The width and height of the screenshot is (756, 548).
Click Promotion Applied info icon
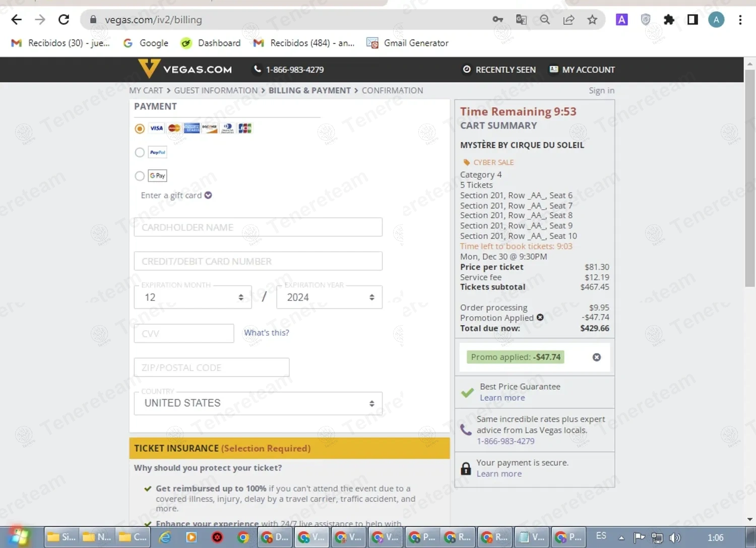tap(540, 318)
